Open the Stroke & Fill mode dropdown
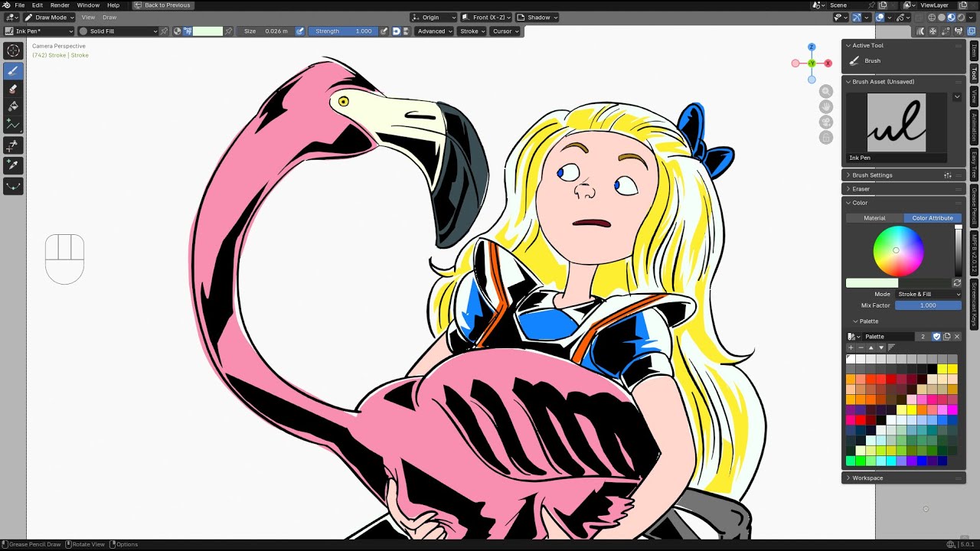Screen dimensions: 980x551 pyautogui.click(x=928, y=294)
